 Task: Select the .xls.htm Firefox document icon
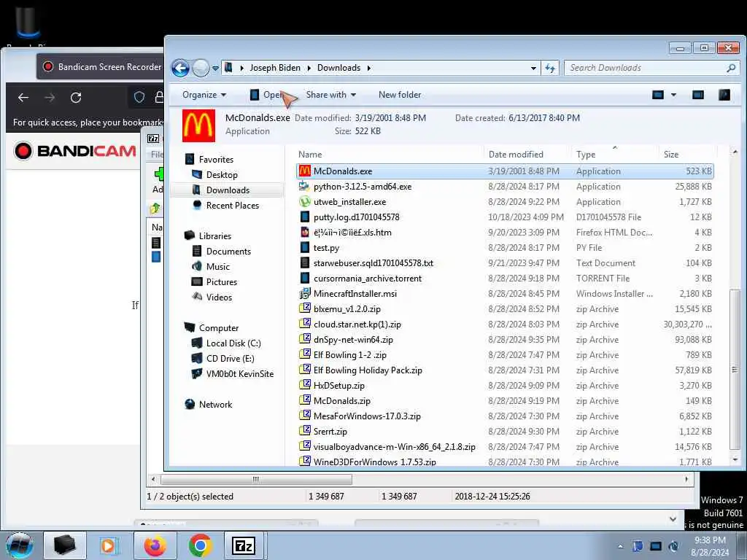click(304, 233)
